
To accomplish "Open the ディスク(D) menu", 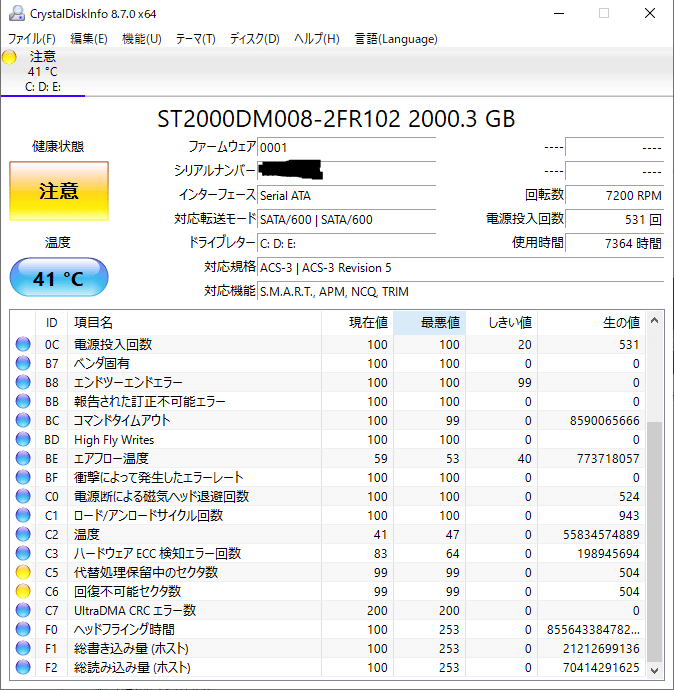I will click(254, 39).
